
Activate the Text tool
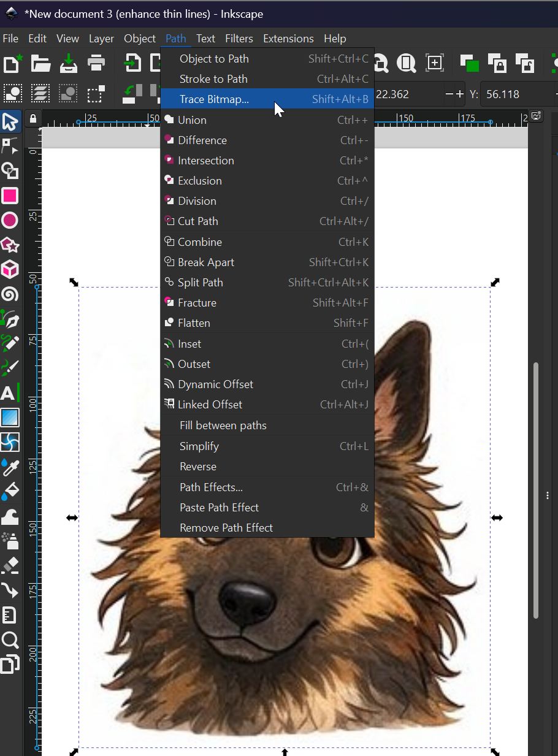coord(10,393)
